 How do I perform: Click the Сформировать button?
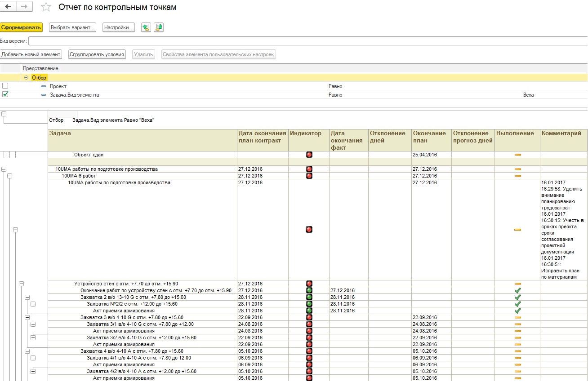[x=21, y=27]
